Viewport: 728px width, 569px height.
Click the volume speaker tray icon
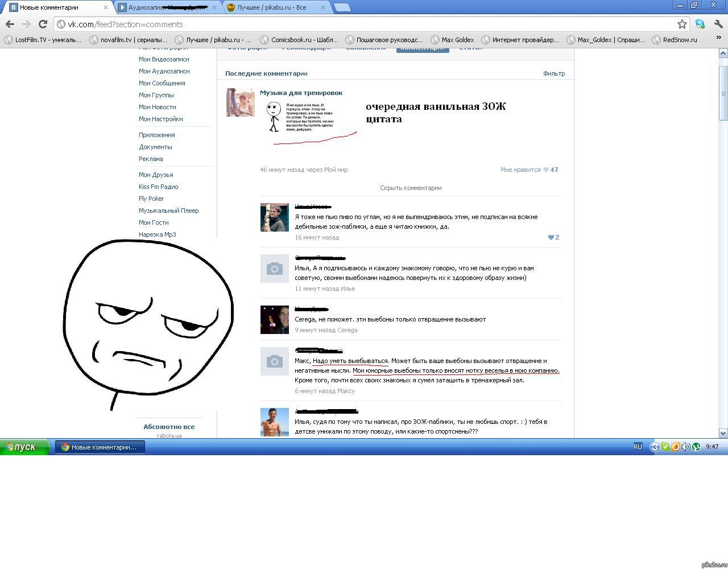[686, 447]
